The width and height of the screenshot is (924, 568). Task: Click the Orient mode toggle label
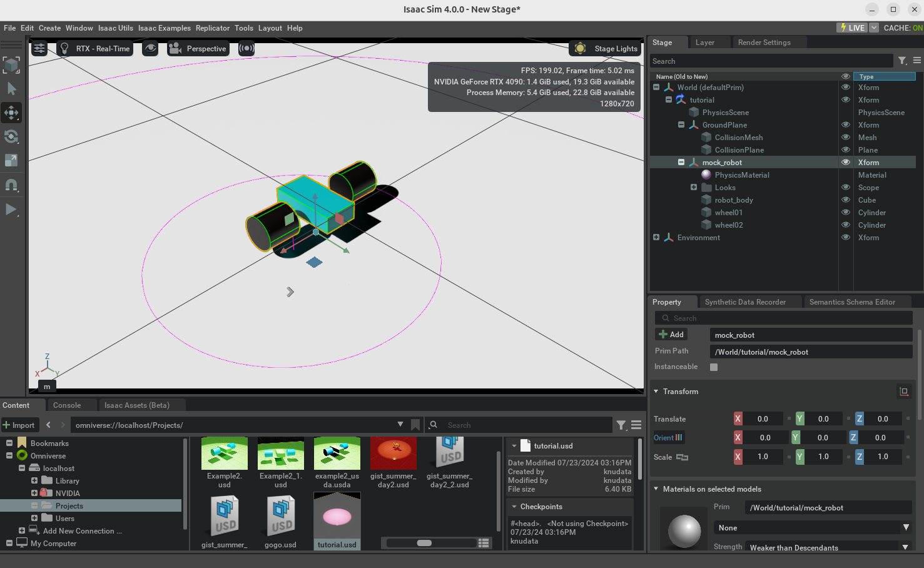[668, 438]
